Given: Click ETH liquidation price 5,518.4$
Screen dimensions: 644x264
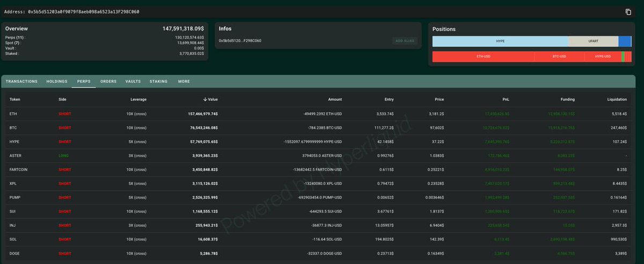Looking at the screenshot, I should coord(619,114).
